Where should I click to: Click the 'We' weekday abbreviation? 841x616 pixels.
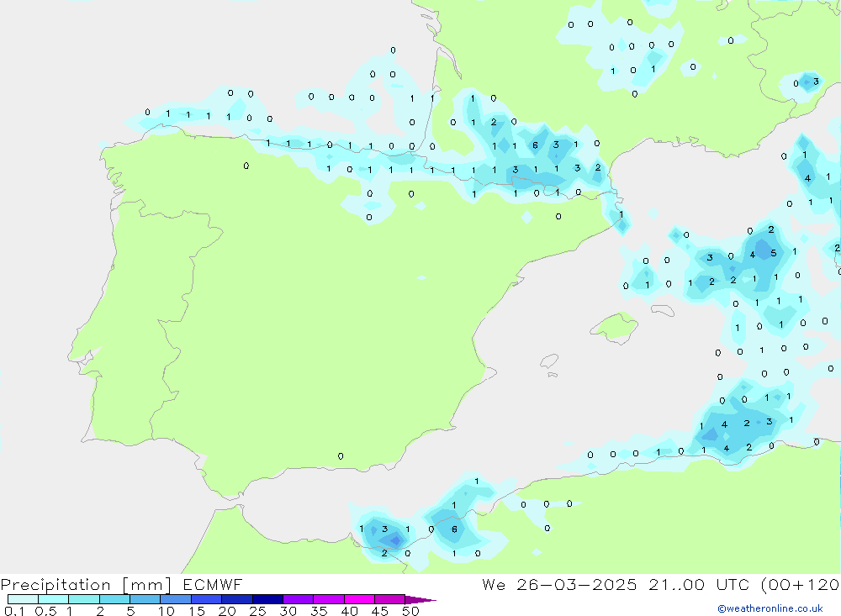[494, 584]
